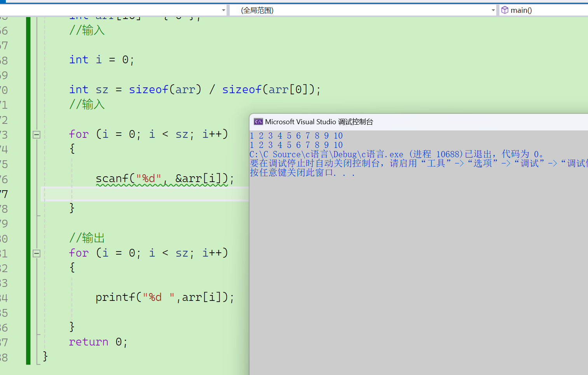Click the 'int sz = sizeof(arr)' line
Image resolution: width=588 pixels, height=375 pixels.
[x=195, y=90]
